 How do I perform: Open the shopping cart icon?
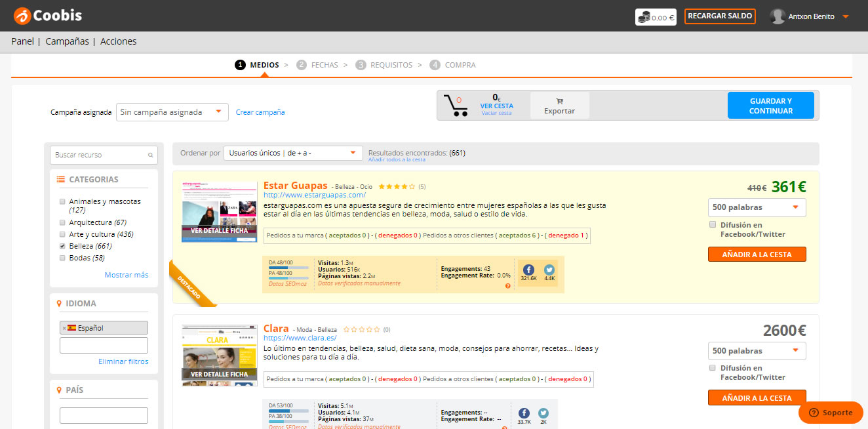tap(458, 104)
